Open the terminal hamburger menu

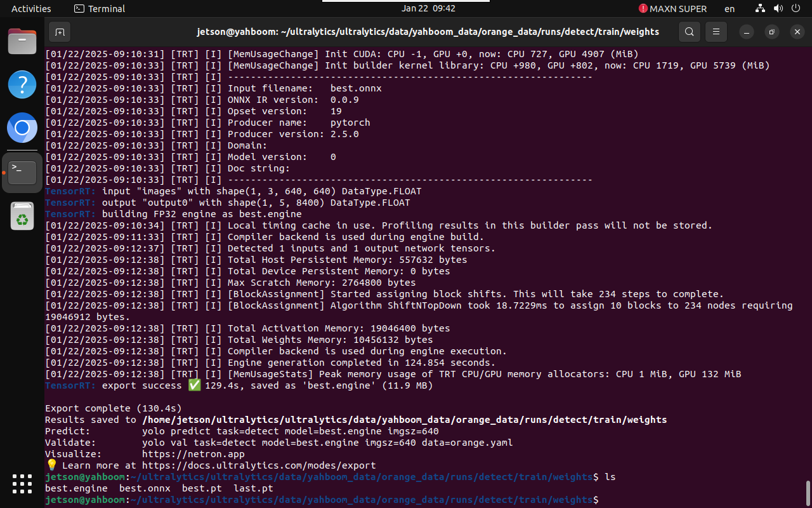coord(716,32)
